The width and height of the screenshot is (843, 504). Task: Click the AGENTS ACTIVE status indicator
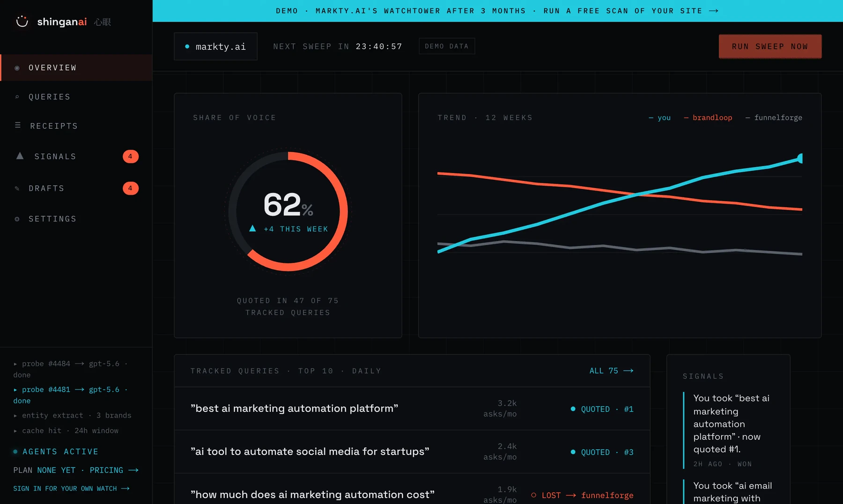[x=56, y=452]
